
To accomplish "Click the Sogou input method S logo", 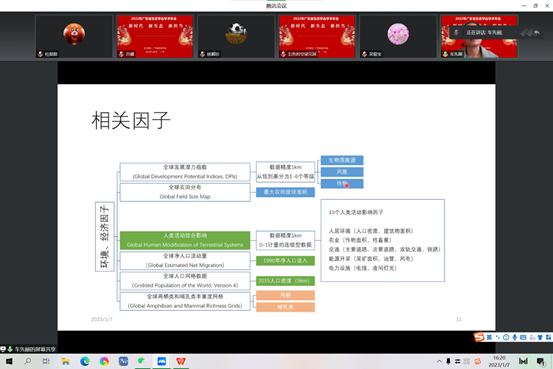I will (x=479, y=337).
